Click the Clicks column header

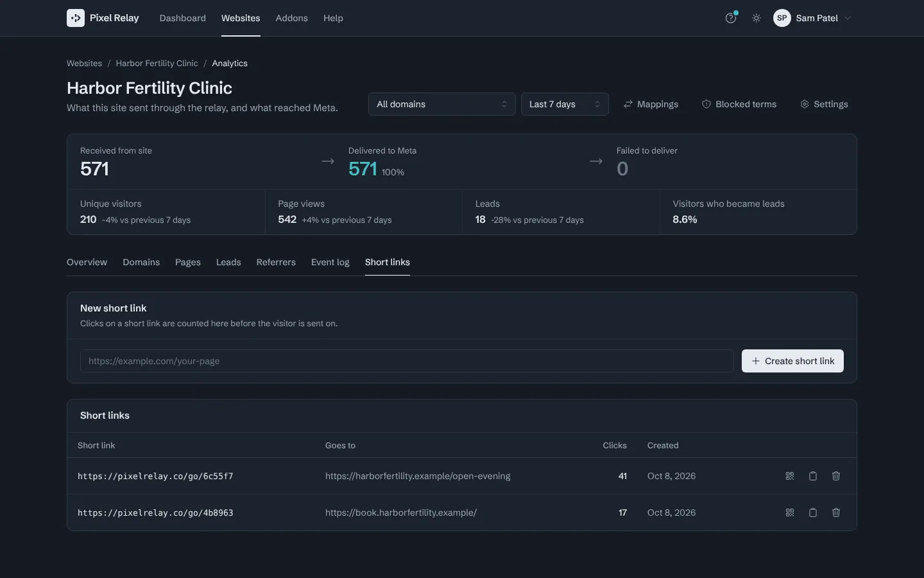615,445
